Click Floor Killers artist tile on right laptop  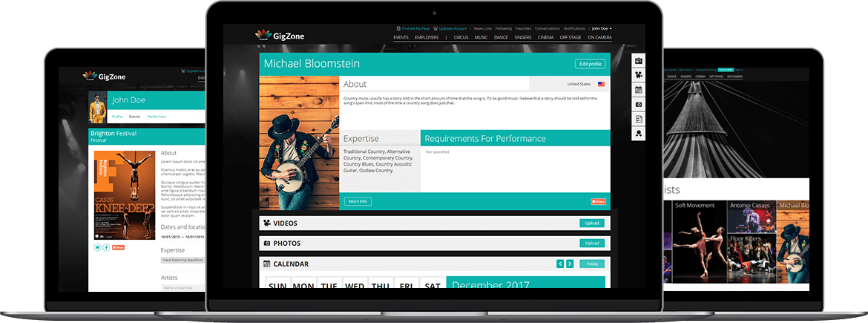pos(752,258)
